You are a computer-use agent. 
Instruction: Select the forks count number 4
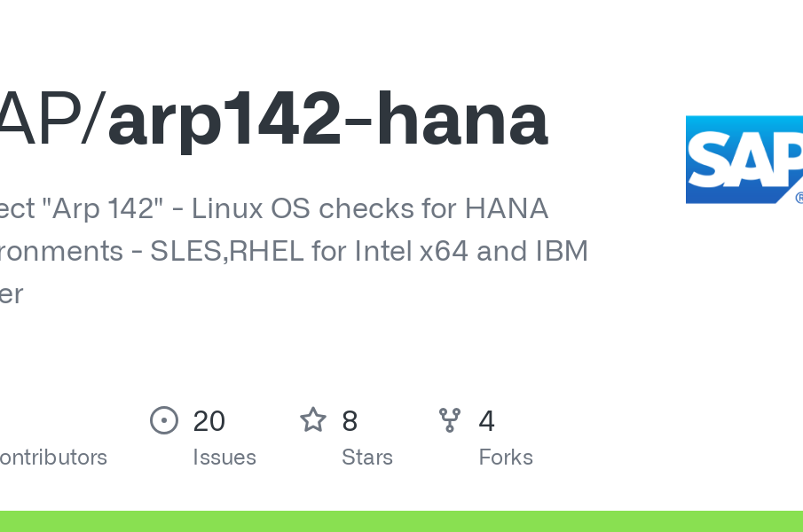point(486,421)
